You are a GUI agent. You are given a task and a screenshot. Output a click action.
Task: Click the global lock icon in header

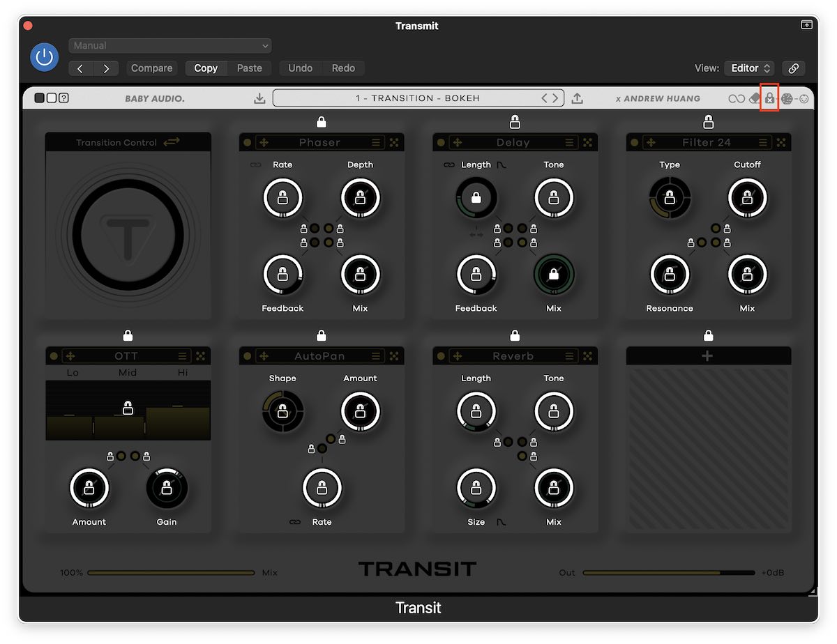tap(769, 98)
